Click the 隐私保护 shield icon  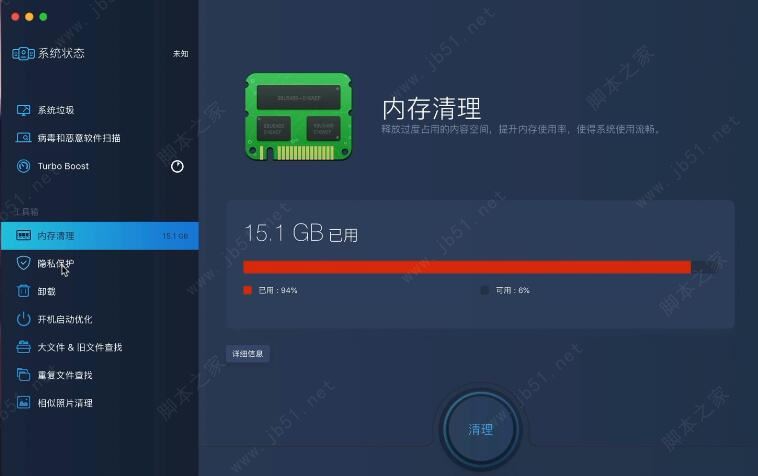click(x=23, y=263)
